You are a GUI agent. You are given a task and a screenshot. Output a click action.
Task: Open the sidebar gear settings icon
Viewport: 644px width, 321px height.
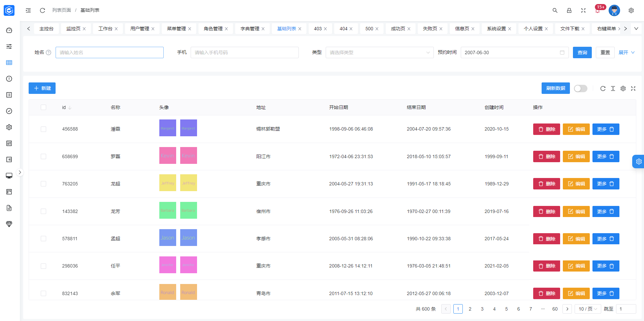point(9,127)
